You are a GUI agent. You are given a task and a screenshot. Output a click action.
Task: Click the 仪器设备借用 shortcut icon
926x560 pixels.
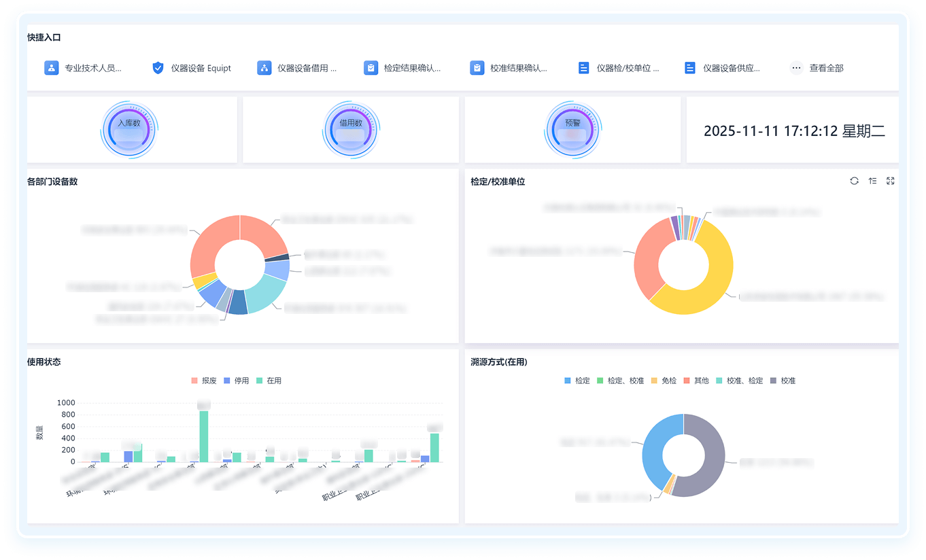tap(264, 68)
